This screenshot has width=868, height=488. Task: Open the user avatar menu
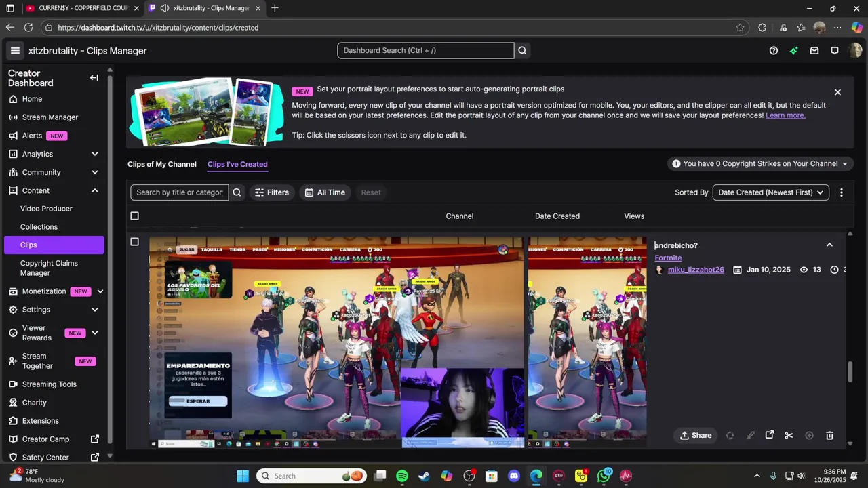pos(855,51)
